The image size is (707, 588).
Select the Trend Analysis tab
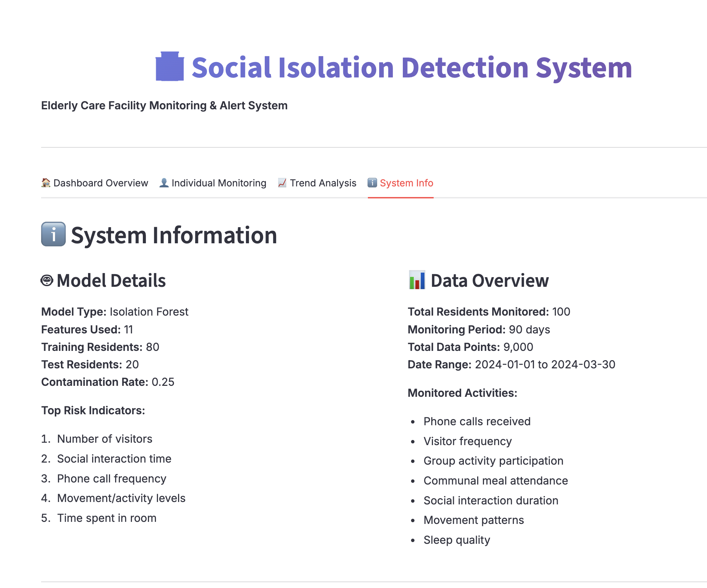[x=323, y=183]
